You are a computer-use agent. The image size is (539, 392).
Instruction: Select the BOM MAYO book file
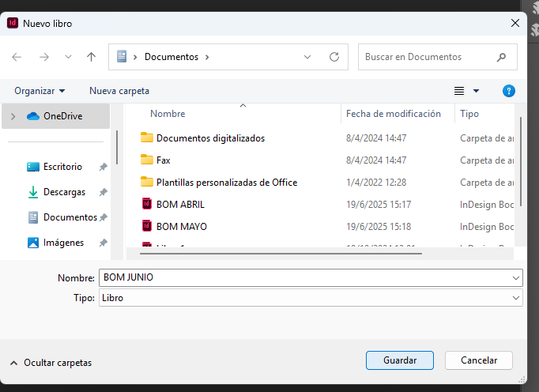182,227
